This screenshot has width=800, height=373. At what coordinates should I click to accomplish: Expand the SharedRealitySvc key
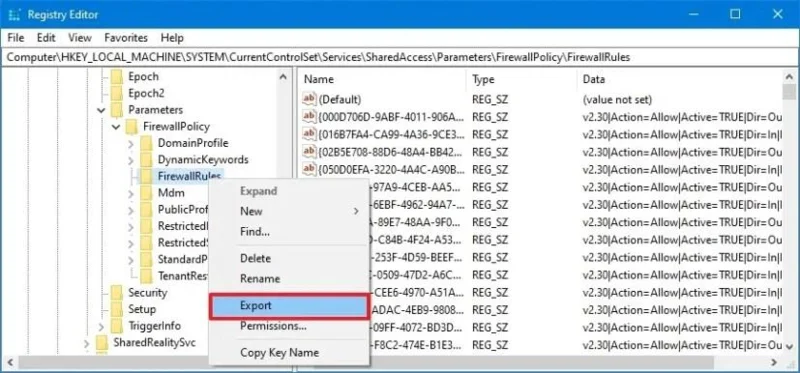click(87, 342)
